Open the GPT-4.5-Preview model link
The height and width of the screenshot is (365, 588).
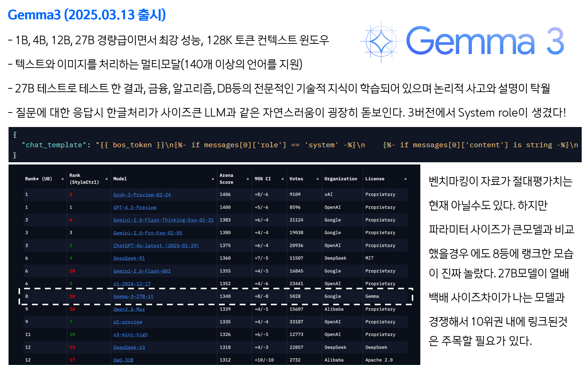coord(135,208)
